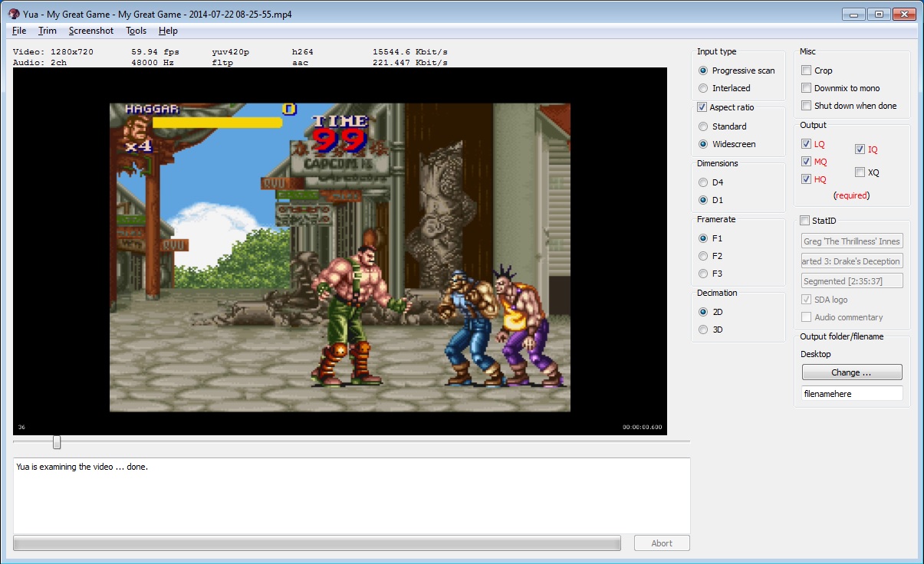The height and width of the screenshot is (564, 924).
Task: Choose D4 dimensions option
Action: click(703, 182)
